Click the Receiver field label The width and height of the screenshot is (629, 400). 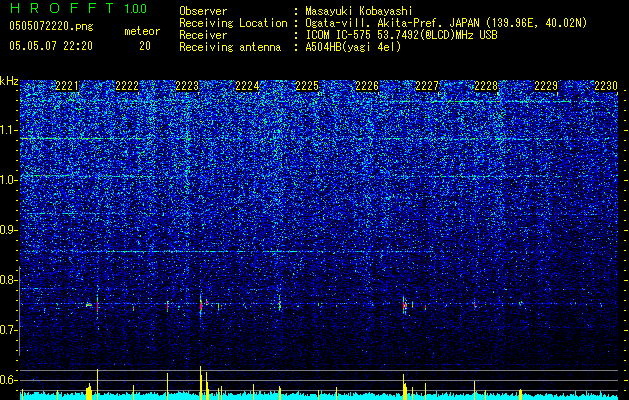[x=203, y=35]
